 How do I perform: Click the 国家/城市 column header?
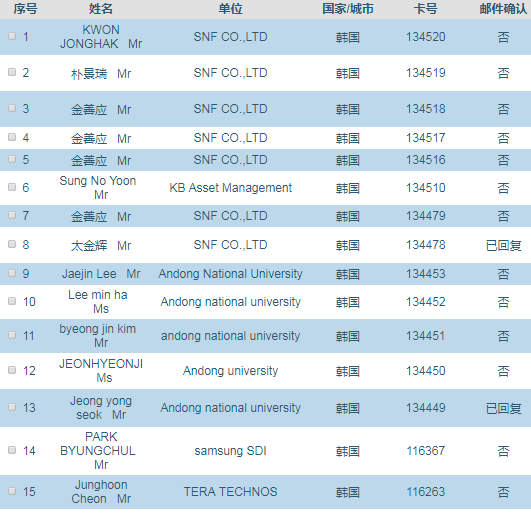(348, 9)
